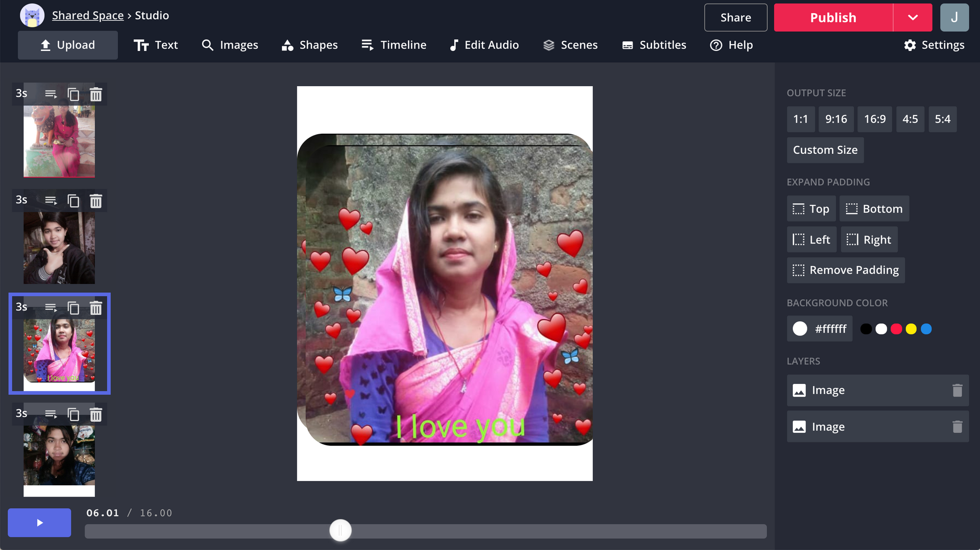Open the Kapwing cat logo home

(32, 16)
